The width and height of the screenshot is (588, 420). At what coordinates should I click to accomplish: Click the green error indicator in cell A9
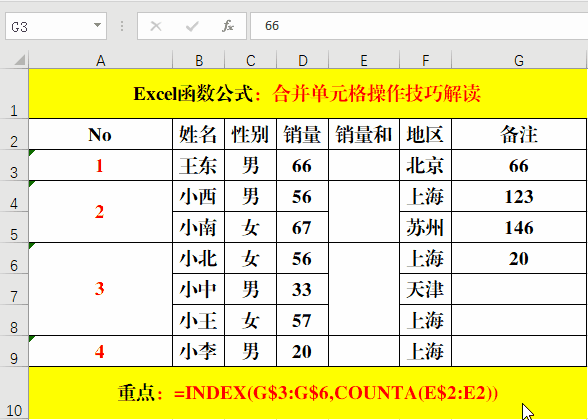[x=32, y=338]
